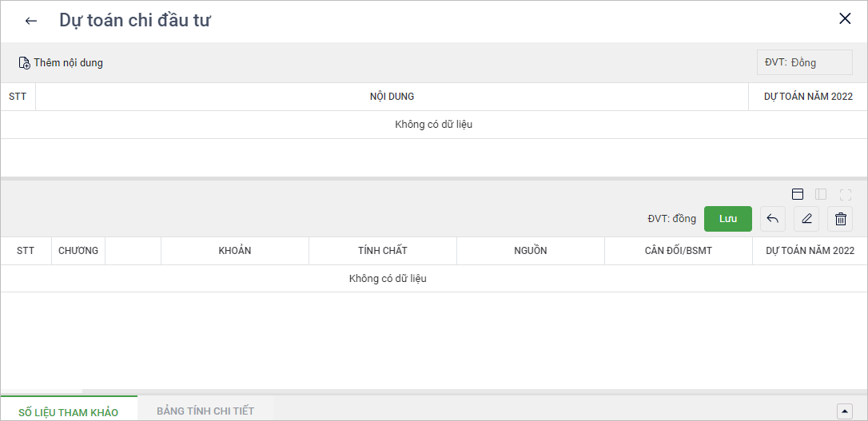Click the Nguồn column header

coord(531,251)
